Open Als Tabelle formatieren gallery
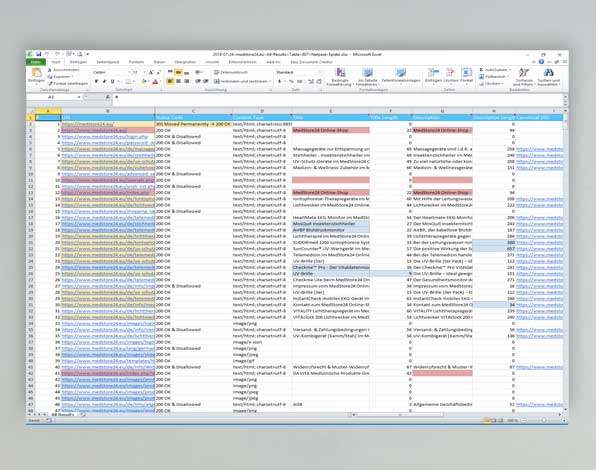Viewport: 596px width, 470px height. click(368, 77)
